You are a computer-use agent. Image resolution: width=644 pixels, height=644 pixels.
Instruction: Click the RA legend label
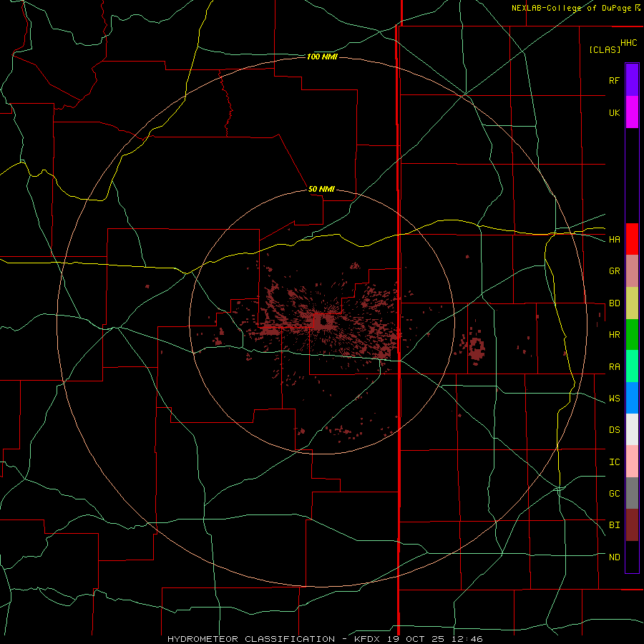pyautogui.click(x=614, y=367)
